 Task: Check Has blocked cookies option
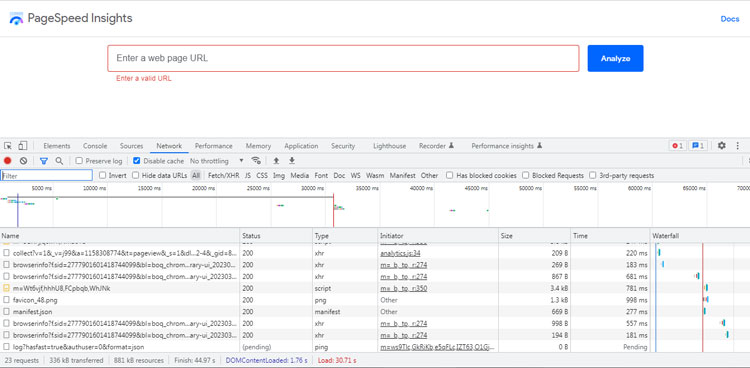point(450,176)
